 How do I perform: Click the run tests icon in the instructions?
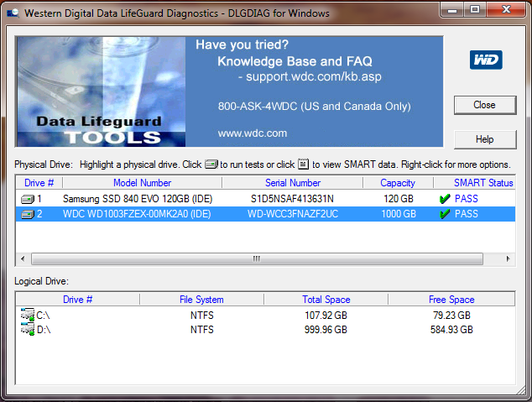(211, 164)
